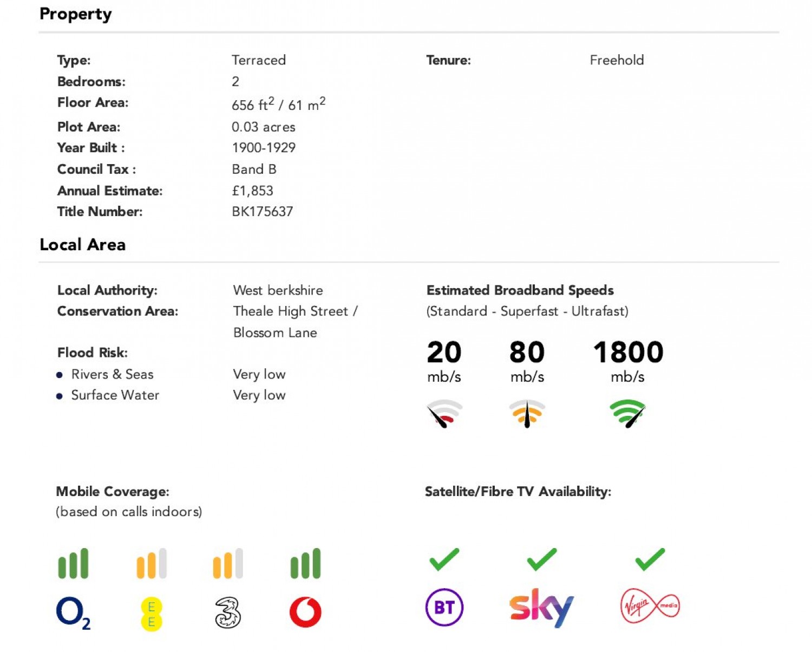Click the Three network logo

(x=228, y=612)
